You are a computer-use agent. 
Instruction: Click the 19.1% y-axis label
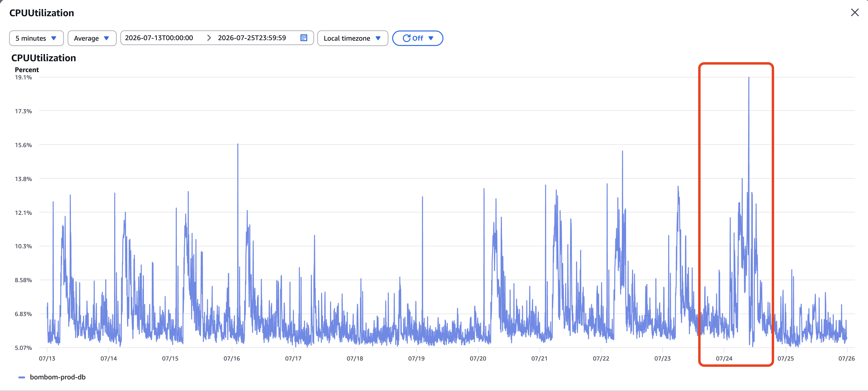[x=23, y=77]
